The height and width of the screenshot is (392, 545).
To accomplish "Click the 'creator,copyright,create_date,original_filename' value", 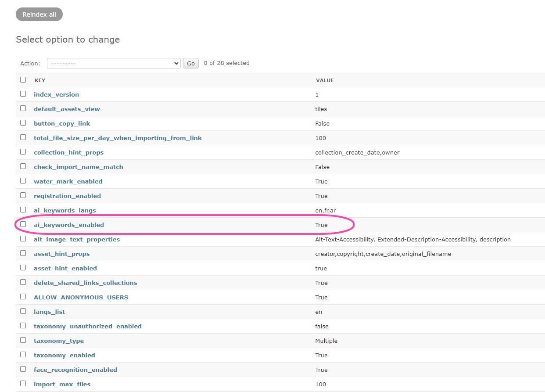I will click(x=383, y=254).
